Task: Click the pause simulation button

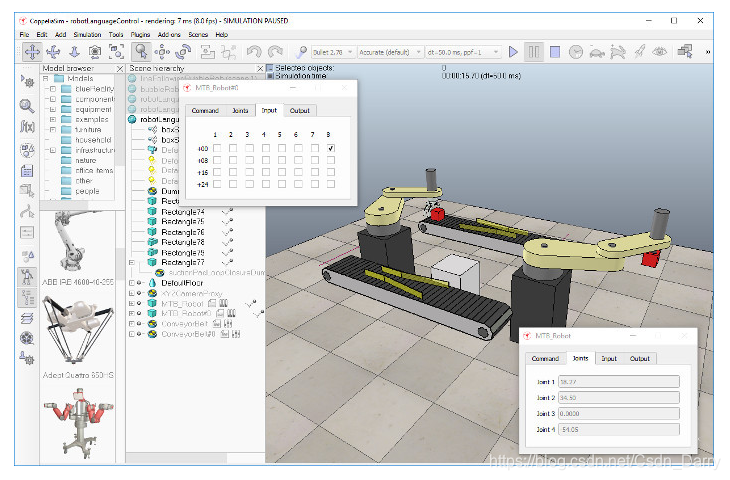Action: click(534, 52)
